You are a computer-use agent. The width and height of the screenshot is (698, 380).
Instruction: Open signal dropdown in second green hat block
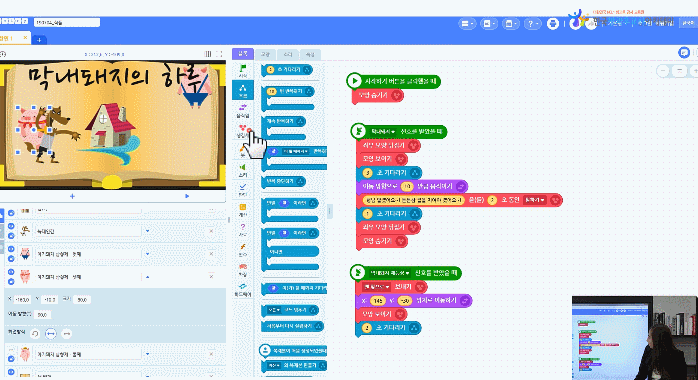coord(383,132)
